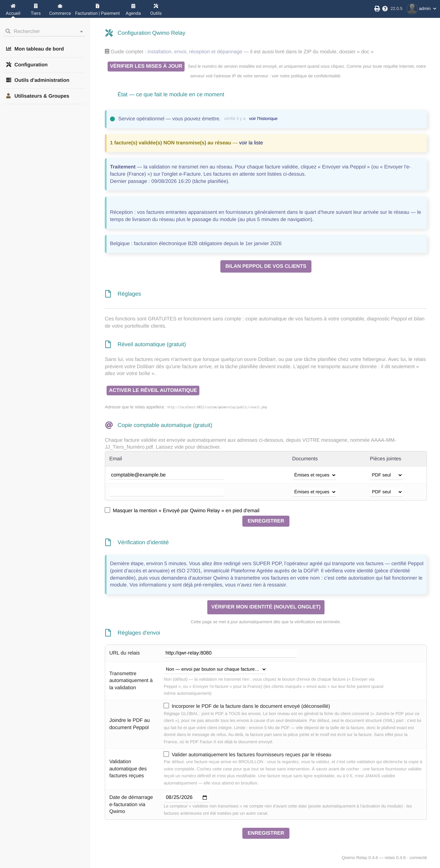This screenshot has height=868, width=440.
Task: Open Pièces jointes dropdown in first row
Action: click(x=387, y=475)
